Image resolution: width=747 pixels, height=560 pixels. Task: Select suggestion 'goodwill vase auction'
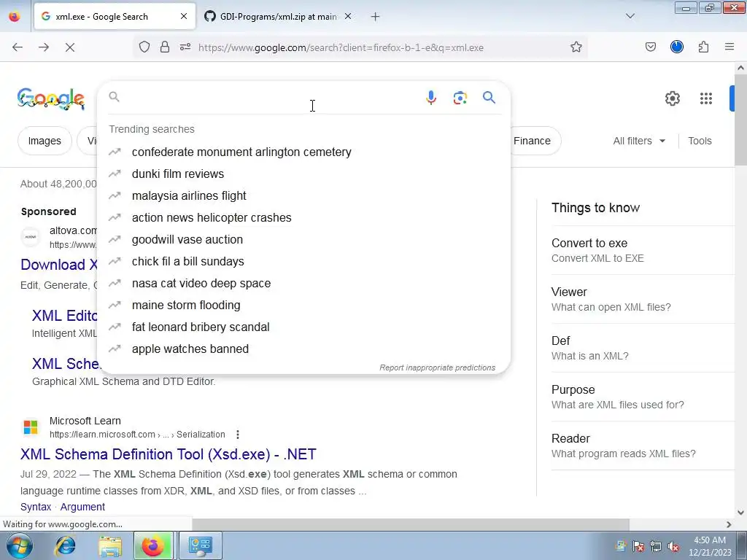point(303,239)
